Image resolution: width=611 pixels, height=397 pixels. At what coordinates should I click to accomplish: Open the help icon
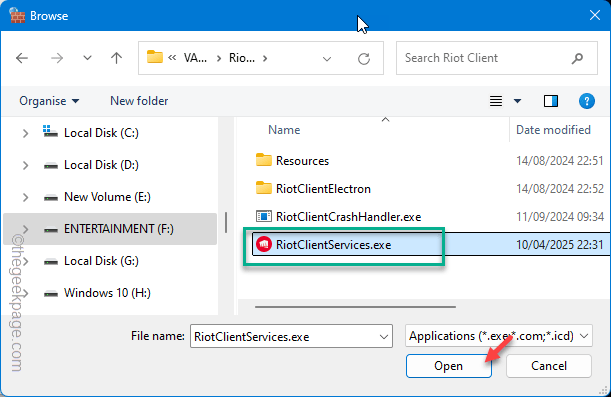point(586,101)
